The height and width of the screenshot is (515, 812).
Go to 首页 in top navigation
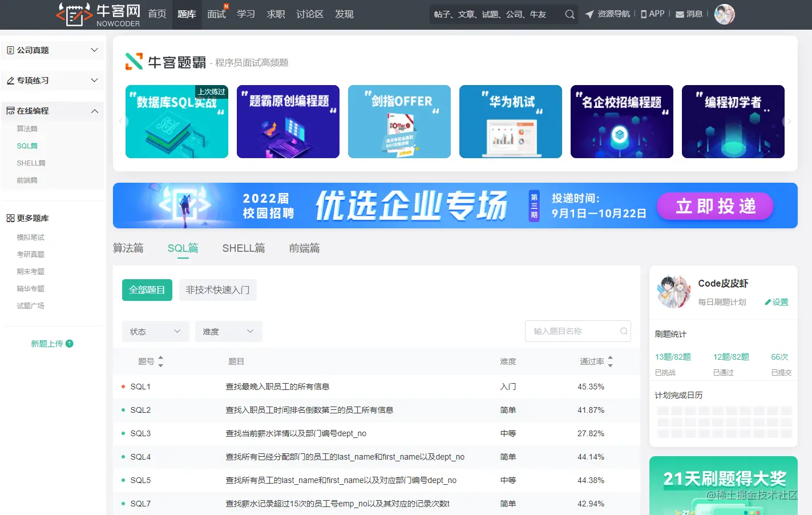(x=157, y=14)
